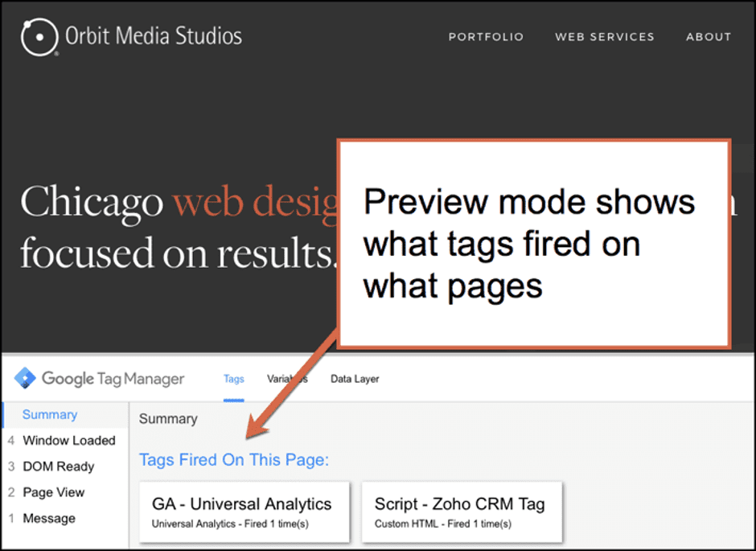Click the Orbit Media Studios site title
Image resolution: width=756 pixels, height=551 pixels.
(154, 36)
